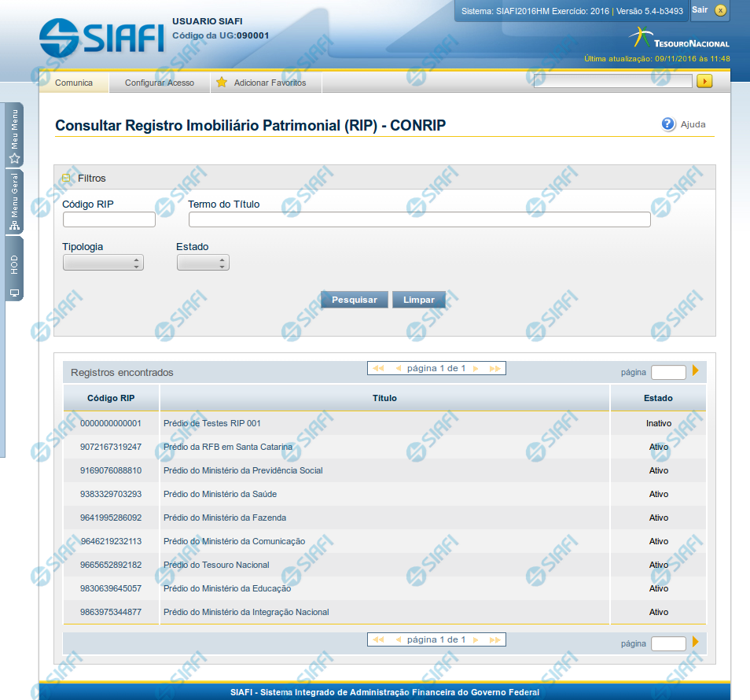Click the star icon beside Adicionar Favoritos

click(222, 83)
